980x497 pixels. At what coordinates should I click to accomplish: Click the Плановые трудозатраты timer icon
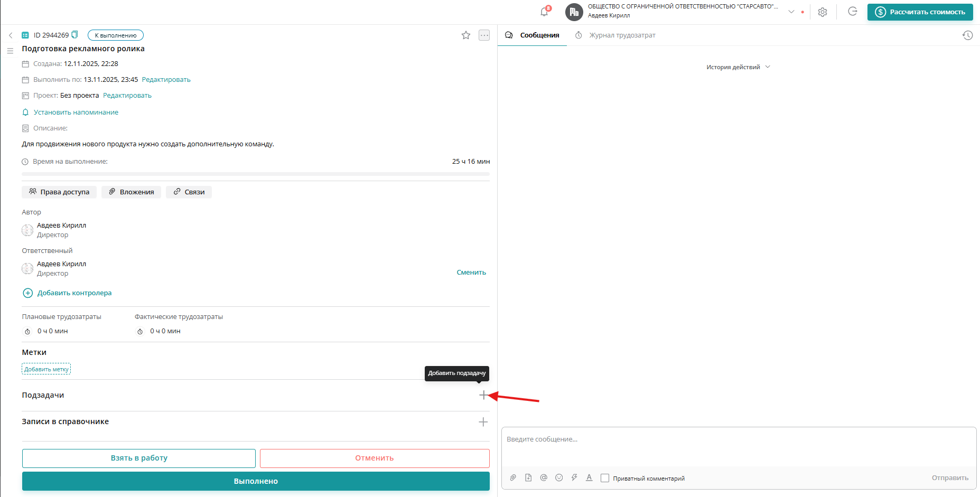point(27,332)
